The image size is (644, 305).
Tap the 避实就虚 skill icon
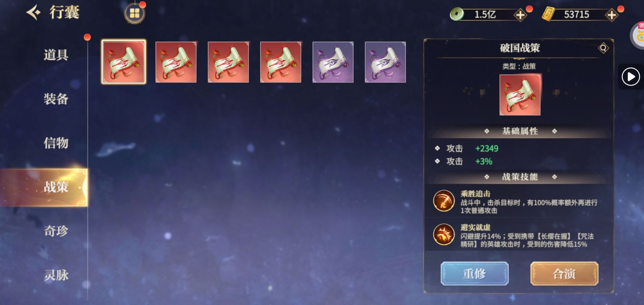point(444,234)
